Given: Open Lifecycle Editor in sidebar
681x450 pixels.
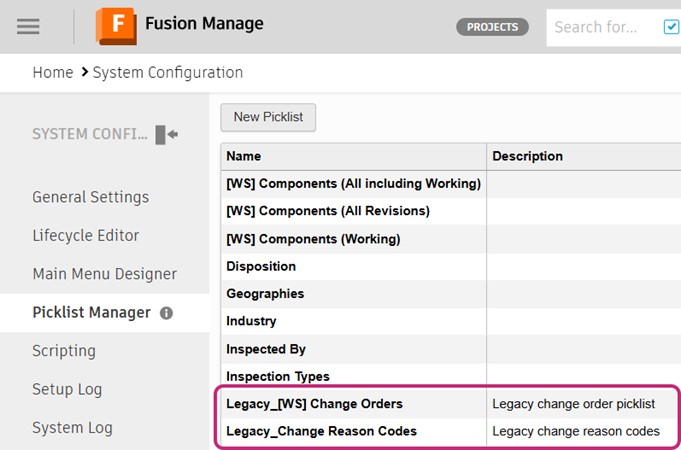Looking at the screenshot, I should [85, 236].
